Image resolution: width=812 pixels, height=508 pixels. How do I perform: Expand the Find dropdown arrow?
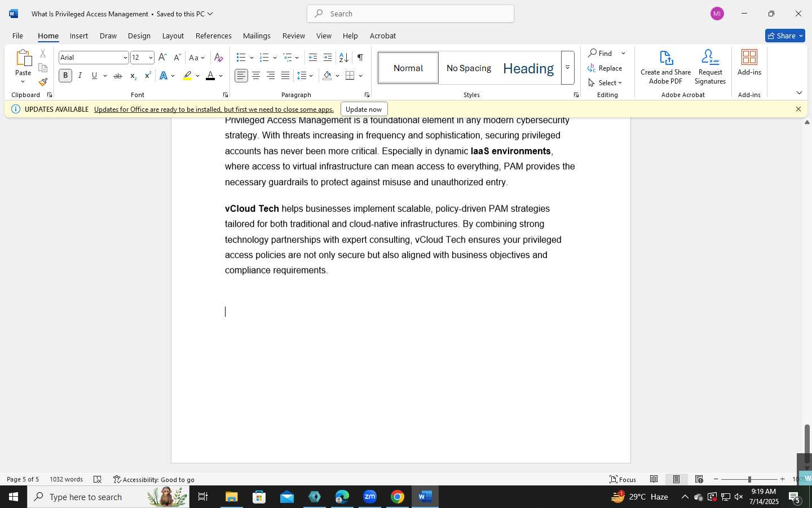(623, 53)
